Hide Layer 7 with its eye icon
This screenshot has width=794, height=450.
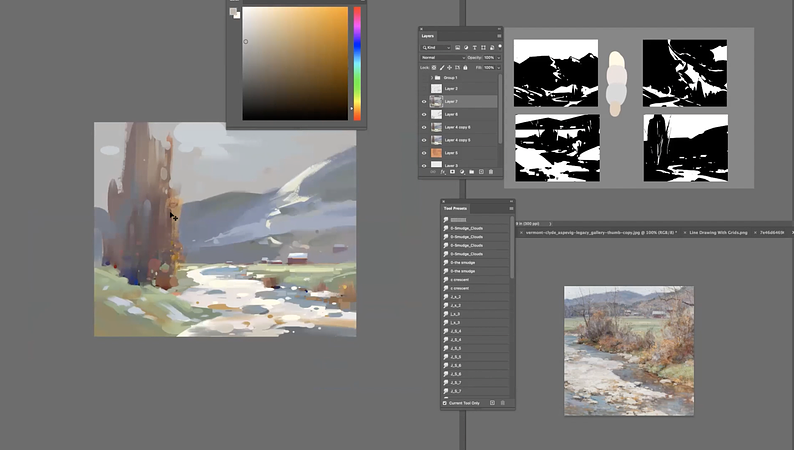[424, 102]
